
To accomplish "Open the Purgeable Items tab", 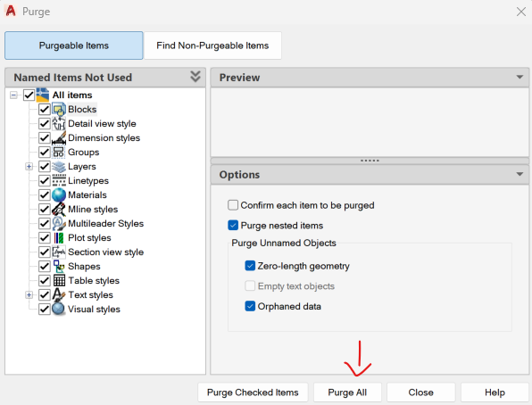I will [74, 45].
